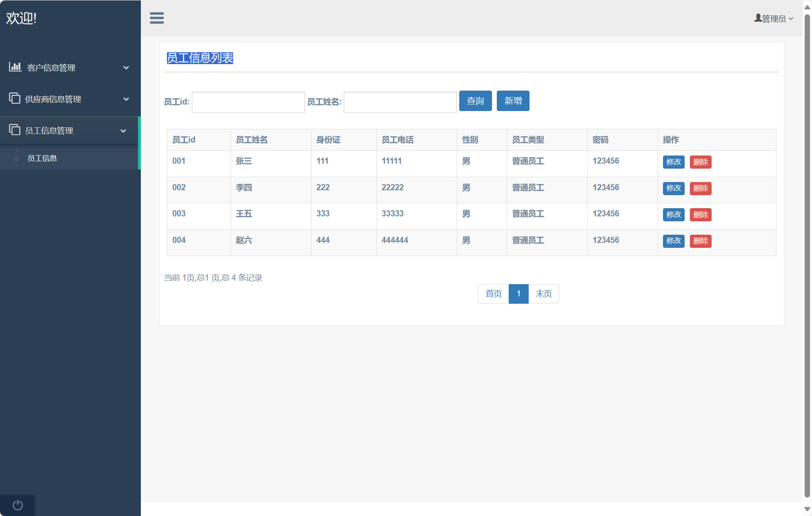The width and height of the screenshot is (812, 516).
Task: Click the bar chart icon beside 客户信息管理
Action: point(15,67)
